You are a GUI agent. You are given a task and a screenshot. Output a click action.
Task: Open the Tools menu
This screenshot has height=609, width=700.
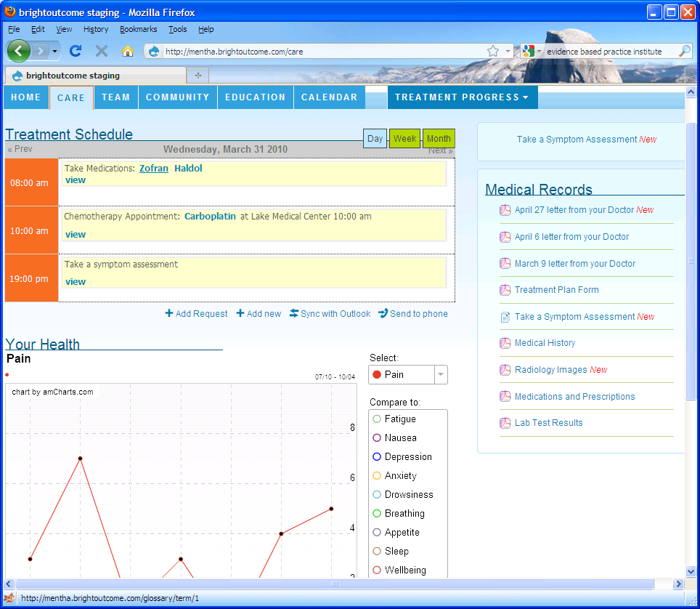[178, 29]
